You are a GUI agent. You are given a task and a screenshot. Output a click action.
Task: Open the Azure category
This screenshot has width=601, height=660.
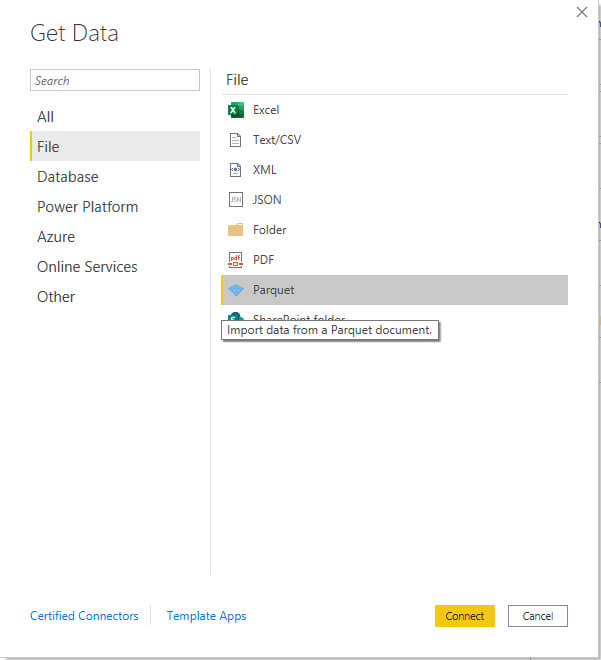point(115,237)
